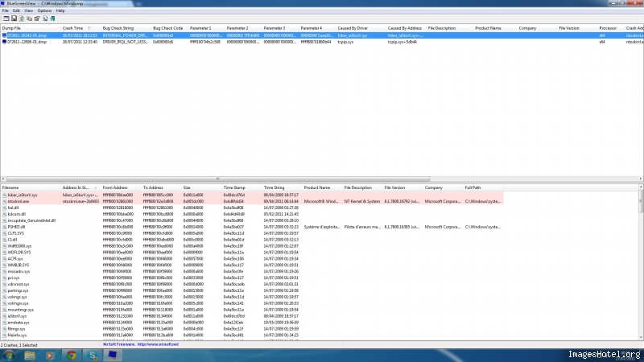This screenshot has width=644, height=362.
Task: Click the Find toolbar icon
Action: pos(45,19)
